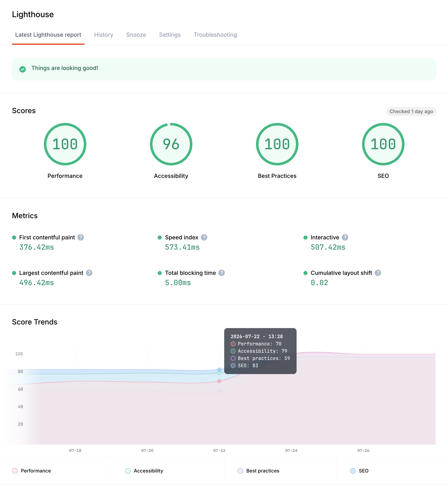Click 'Best practices: 59' in tooltip
Screen dimensions: 448x488
coord(260,358)
